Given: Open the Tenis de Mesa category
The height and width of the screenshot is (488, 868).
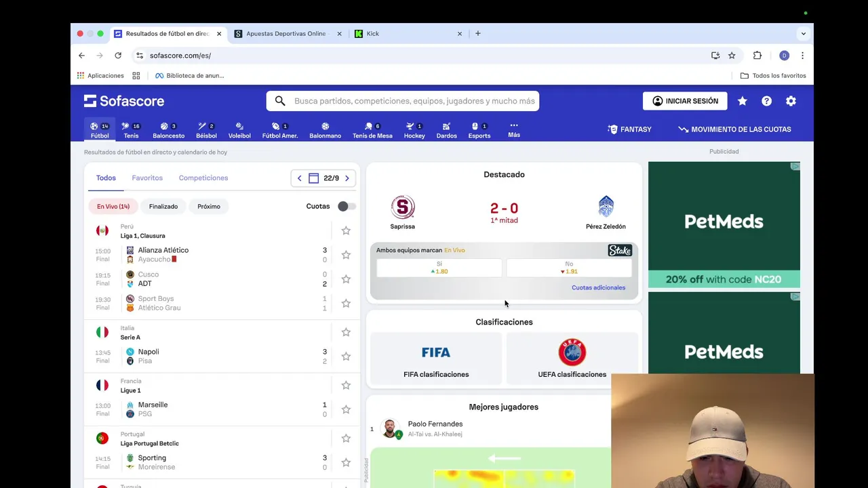Looking at the screenshot, I should 372,130.
